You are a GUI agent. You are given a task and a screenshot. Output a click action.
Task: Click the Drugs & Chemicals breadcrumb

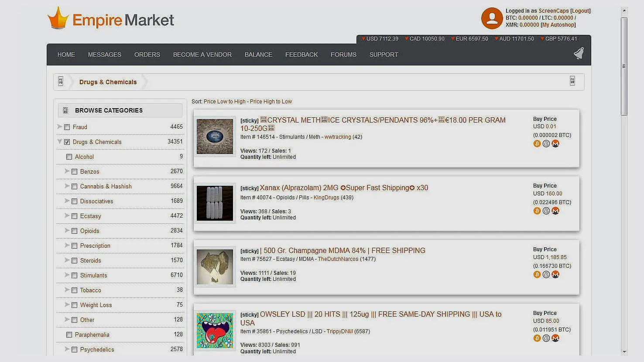point(108,82)
